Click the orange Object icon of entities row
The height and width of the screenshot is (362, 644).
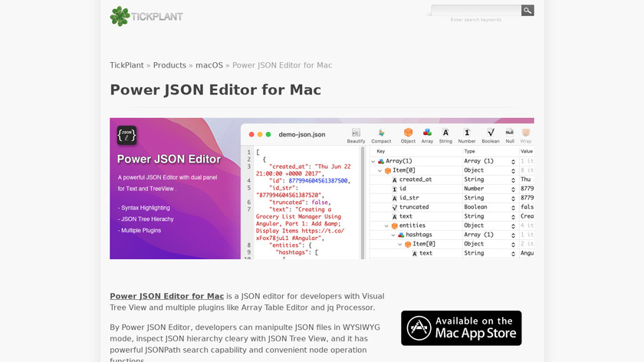394,226
